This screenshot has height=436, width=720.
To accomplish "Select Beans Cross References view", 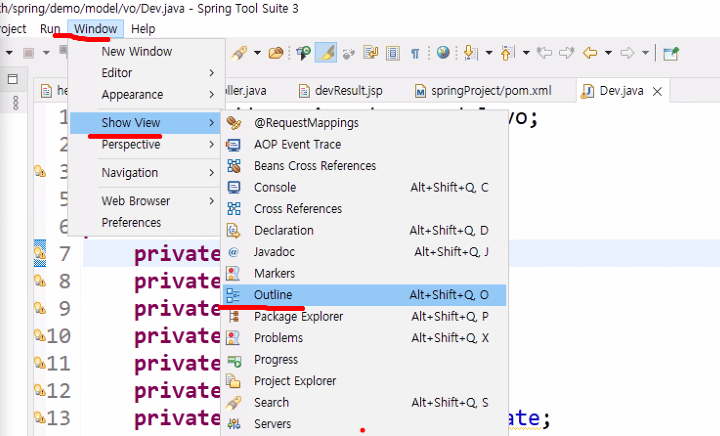I will click(365, 166).
